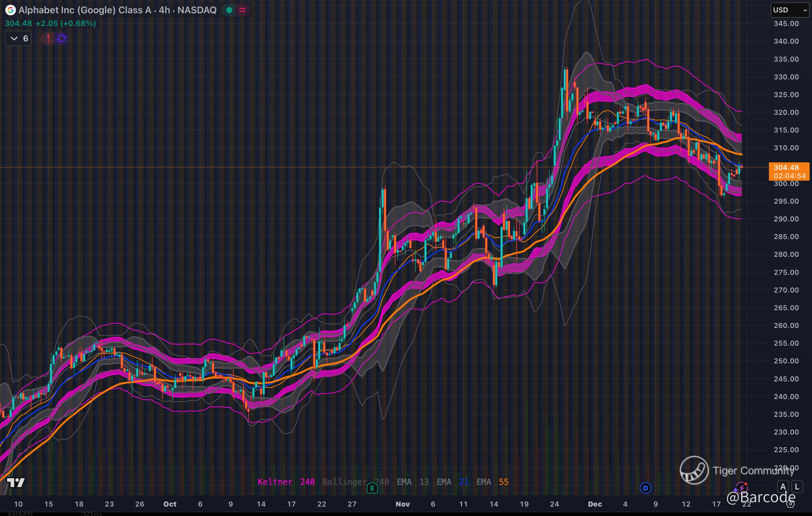
Task: Click the Keltner 240 indicator label
Action: coord(286,482)
